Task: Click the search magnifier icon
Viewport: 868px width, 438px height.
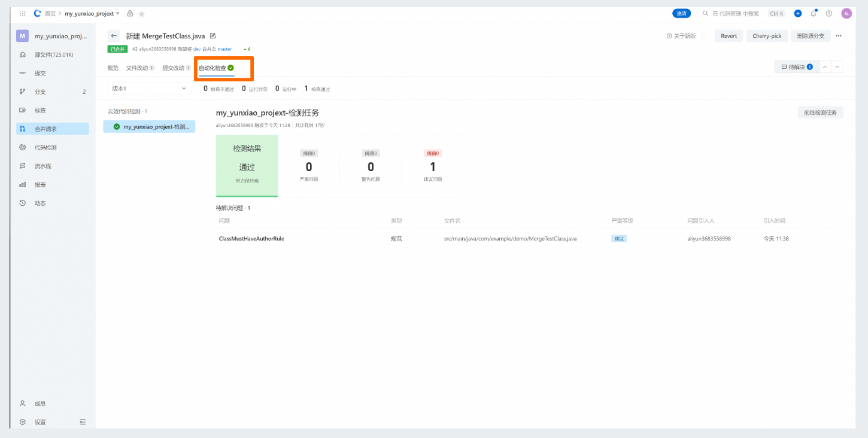Action: point(706,13)
